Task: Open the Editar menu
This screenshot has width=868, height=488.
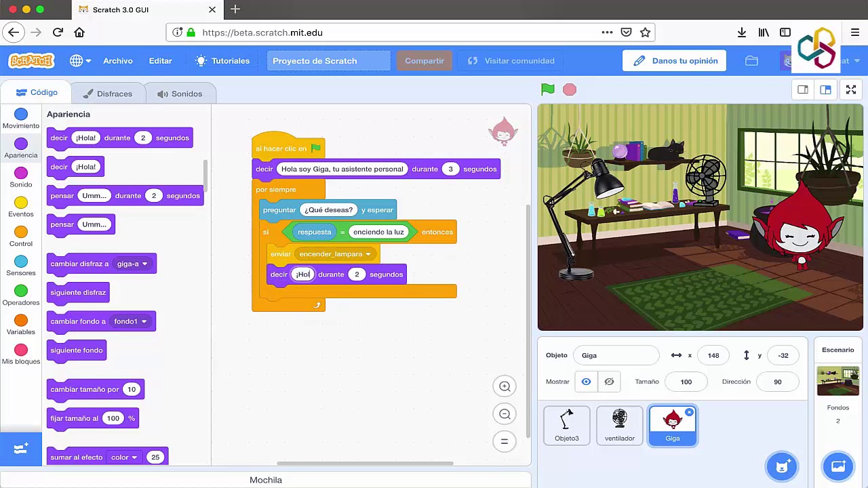Action: pyautogui.click(x=161, y=61)
